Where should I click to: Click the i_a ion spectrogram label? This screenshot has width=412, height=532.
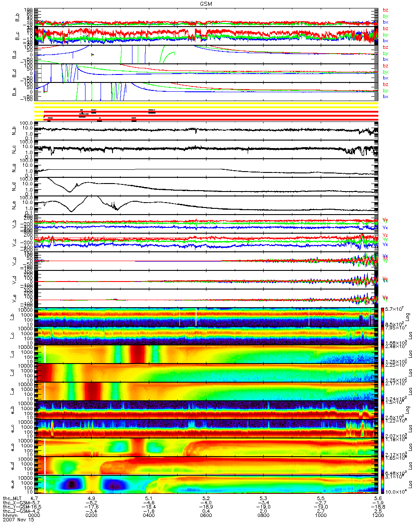tap(12, 354)
